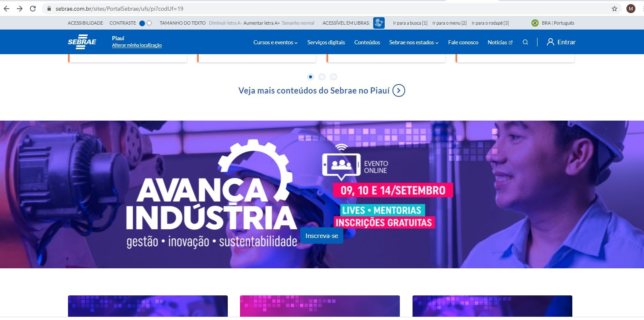Click the browser forward arrow
Viewport: 644px width, 320px height.
tap(20, 9)
